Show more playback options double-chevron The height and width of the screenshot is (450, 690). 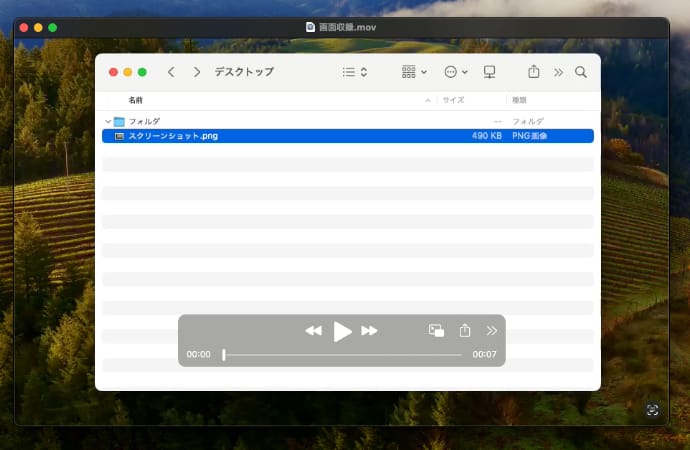pos(491,331)
